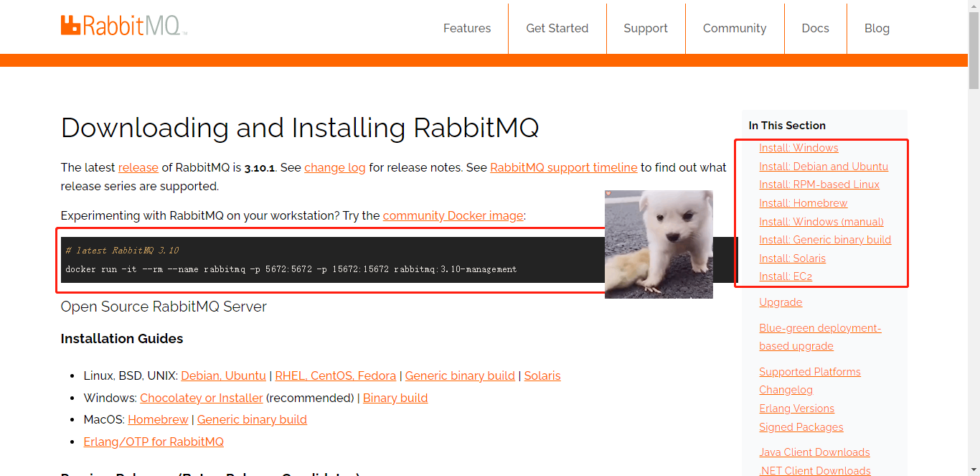Open the 'RHEL, CentOS, Fedora' guide link
The width and height of the screenshot is (980, 476).
pos(336,375)
